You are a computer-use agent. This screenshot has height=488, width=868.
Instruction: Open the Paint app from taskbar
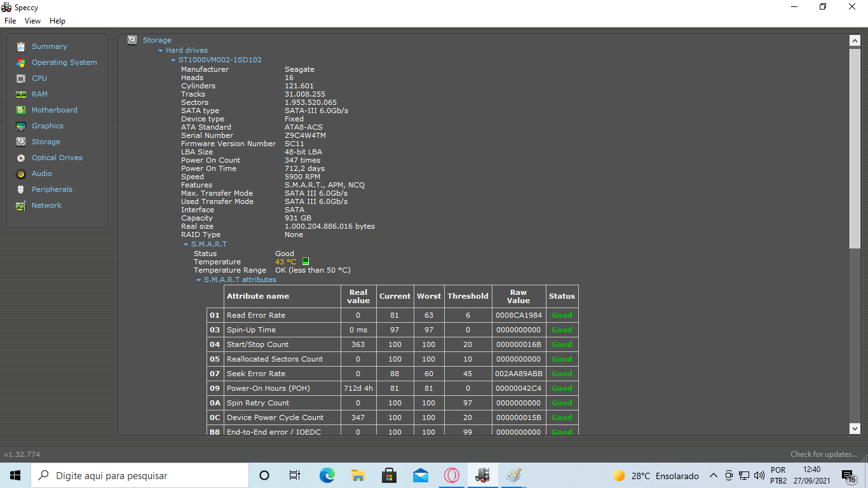[513, 475]
